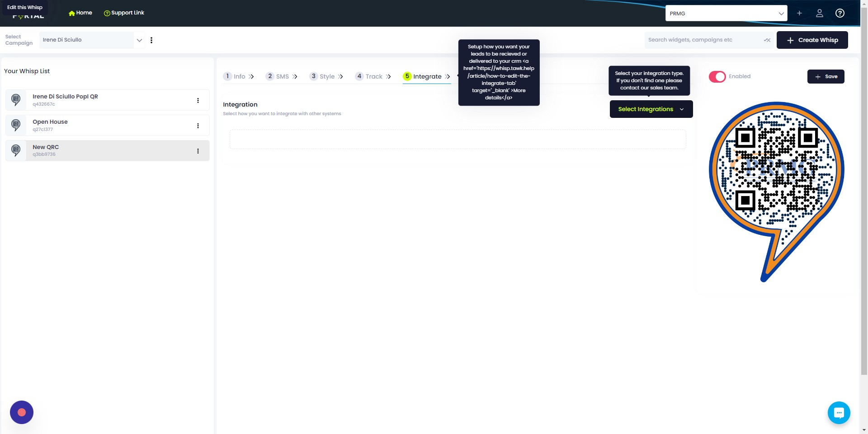
Task: Open the user profile icon
Action: (819, 13)
